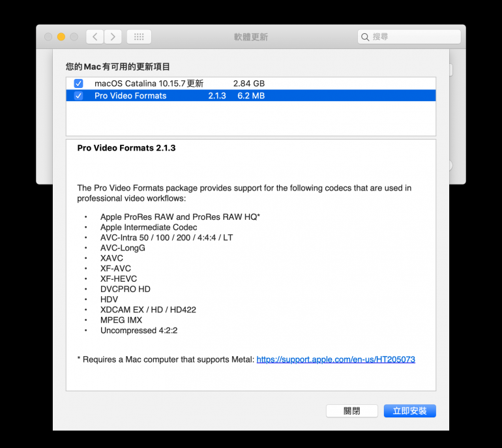
Task: Click the Pro Video Formats 2.1.3 heading
Action: tap(126, 148)
